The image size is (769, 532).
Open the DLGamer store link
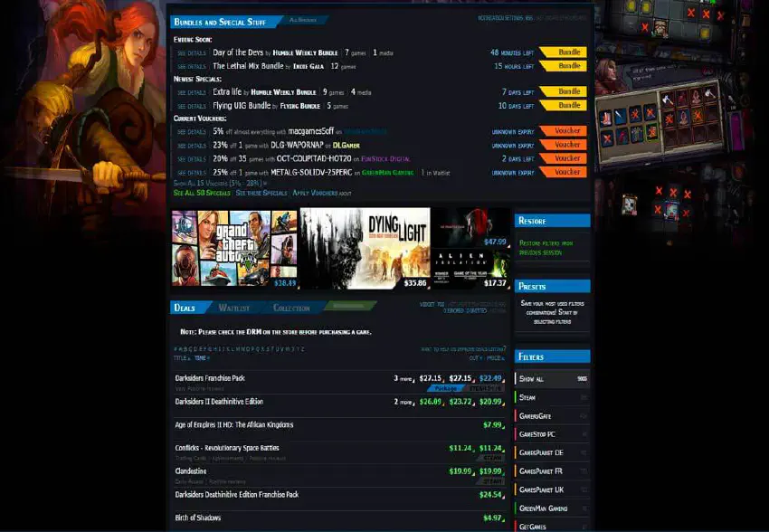click(x=347, y=146)
